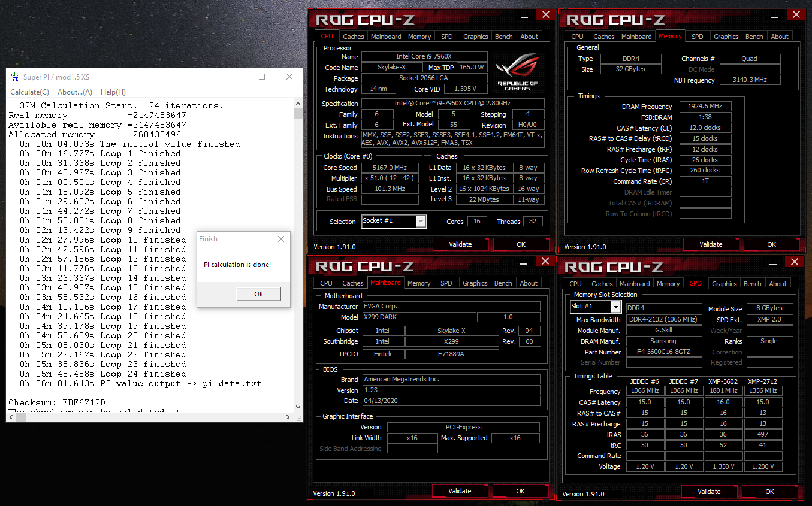The width and height of the screenshot is (812, 506).
Task: Select About tab in SPD window
Action: coord(778,284)
